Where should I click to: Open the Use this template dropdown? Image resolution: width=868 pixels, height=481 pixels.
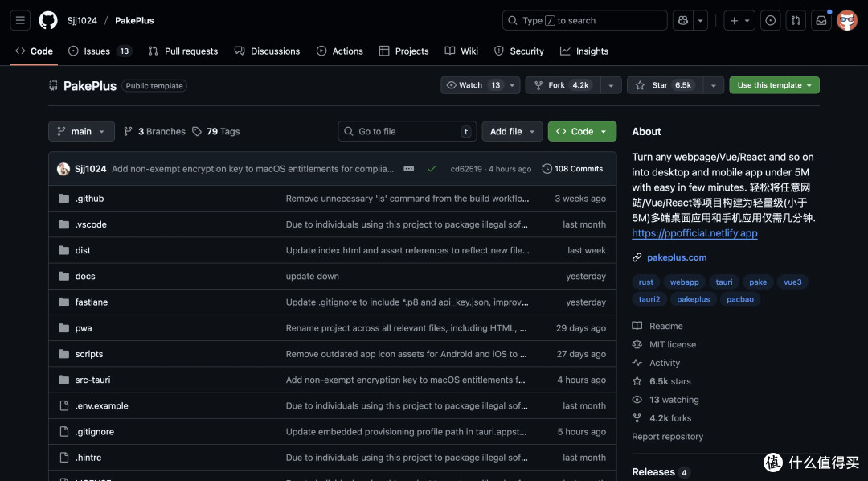pyautogui.click(x=775, y=85)
